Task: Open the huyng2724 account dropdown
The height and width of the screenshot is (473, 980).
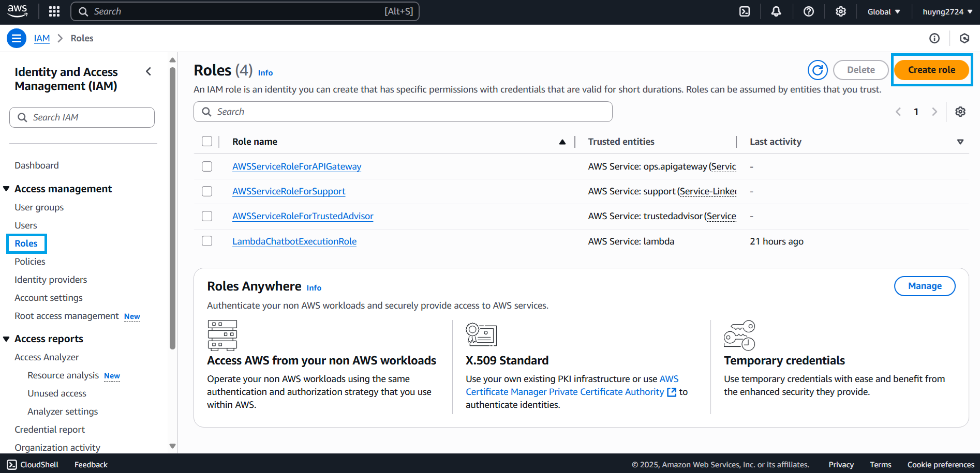Action: point(947,11)
